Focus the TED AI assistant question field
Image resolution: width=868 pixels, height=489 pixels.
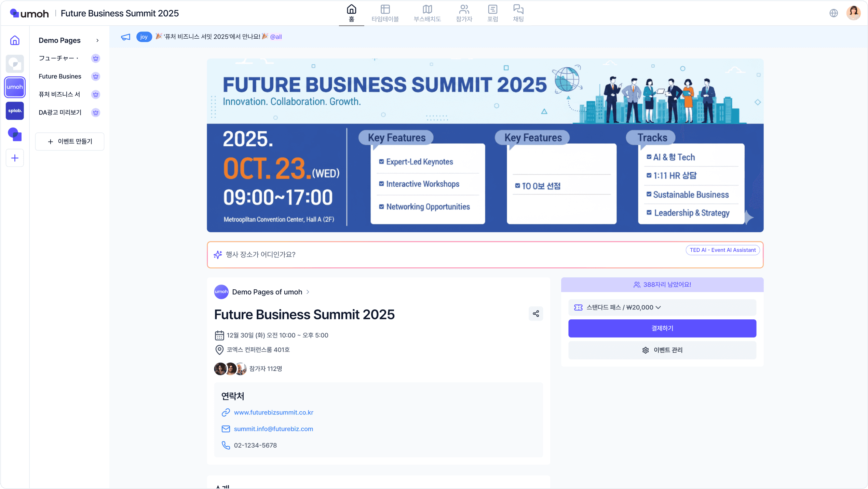tap(410, 255)
